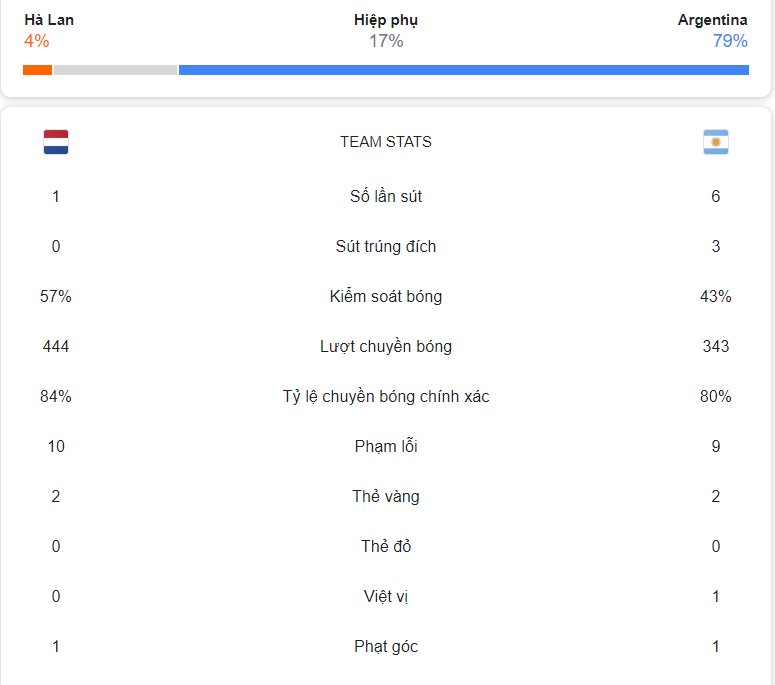The width and height of the screenshot is (775, 685).
Task: Select the Việt vị stat label
Action: (x=386, y=596)
